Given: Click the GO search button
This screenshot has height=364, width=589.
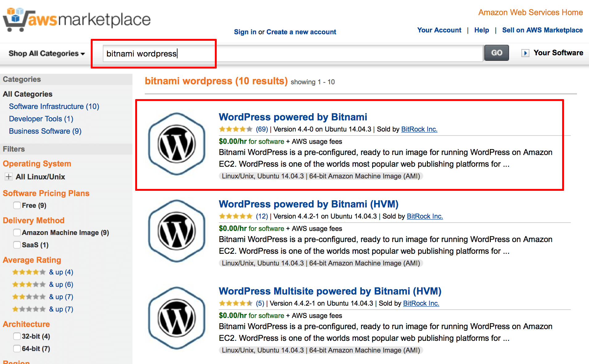Looking at the screenshot, I should click(496, 53).
